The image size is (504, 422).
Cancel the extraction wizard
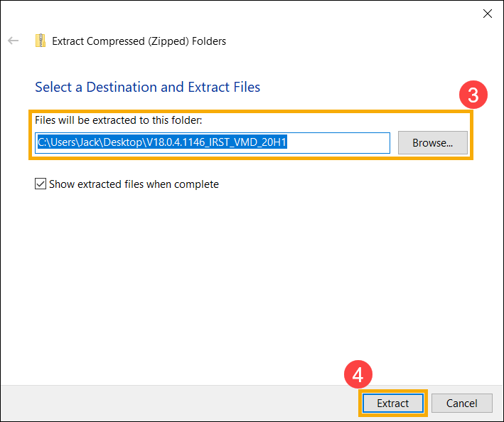tap(461, 403)
